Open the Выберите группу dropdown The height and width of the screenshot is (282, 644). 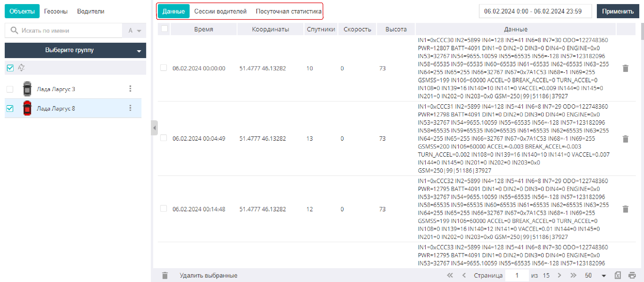pos(75,50)
